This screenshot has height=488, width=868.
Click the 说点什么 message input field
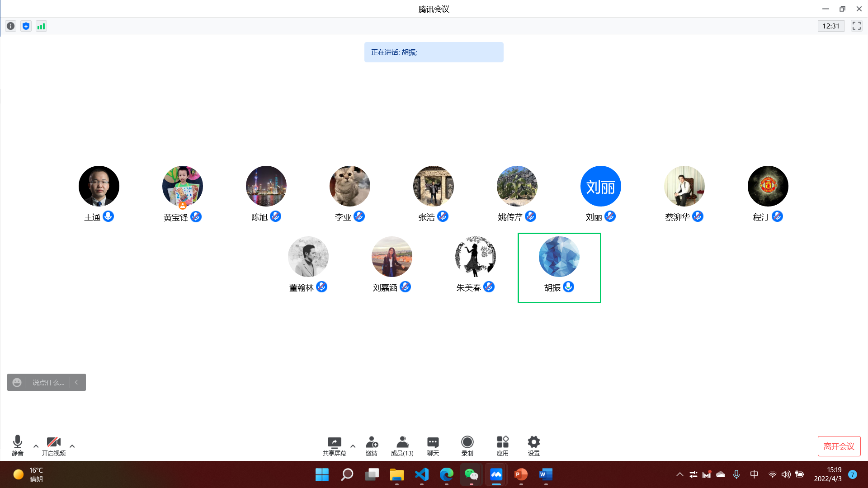(x=48, y=382)
